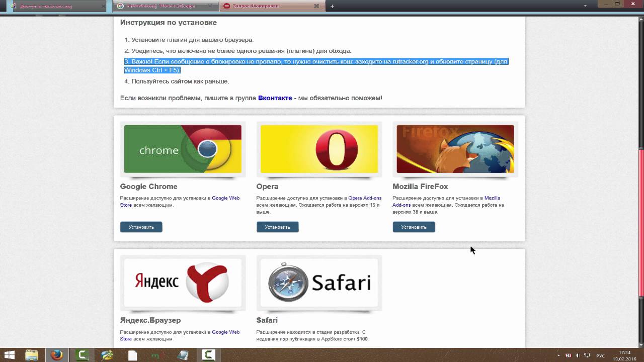Open the first green Camtasia taskbar icon
Screen dimensions: 644x362
[x=82, y=355]
